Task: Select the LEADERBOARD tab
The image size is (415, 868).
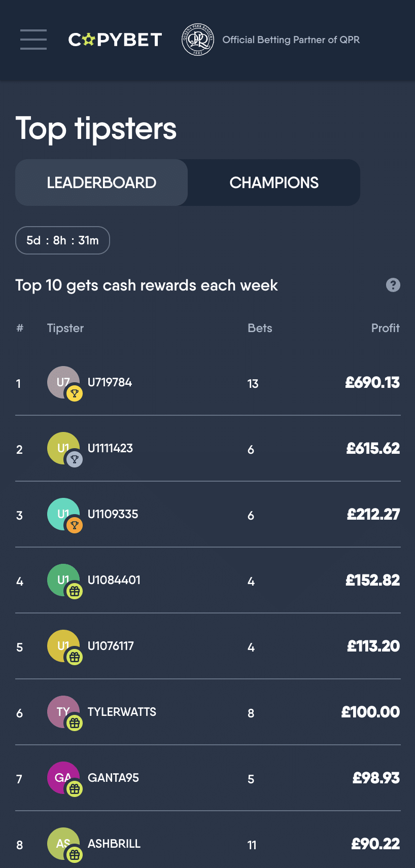Action: pos(101,183)
